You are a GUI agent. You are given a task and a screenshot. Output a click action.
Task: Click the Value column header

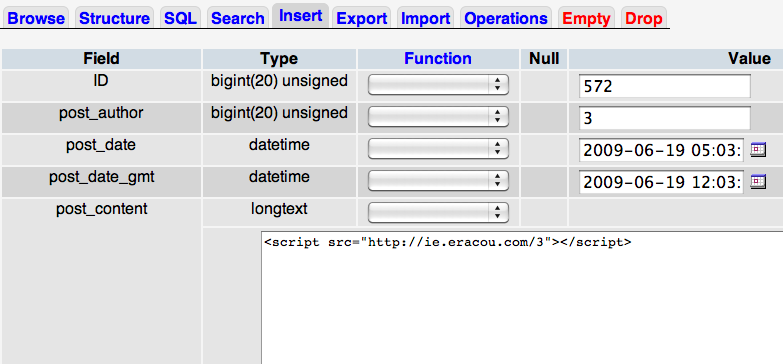pyautogui.click(x=749, y=58)
